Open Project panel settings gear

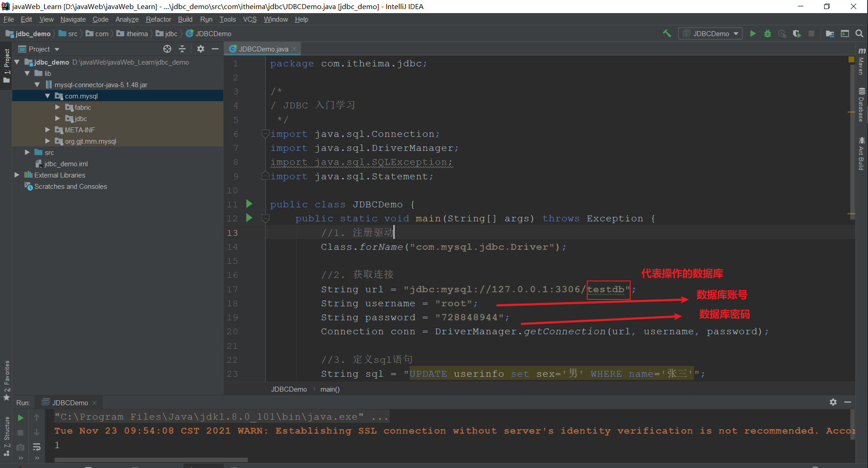[201, 49]
